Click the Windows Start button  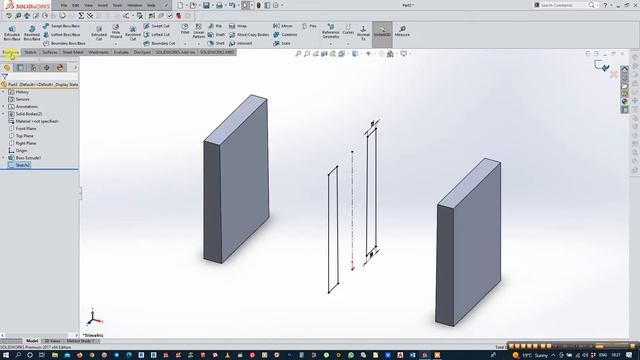tap(6, 355)
